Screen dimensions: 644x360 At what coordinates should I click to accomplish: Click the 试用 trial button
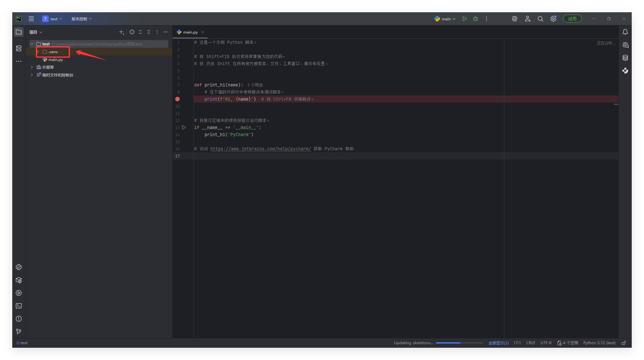[x=572, y=19]
